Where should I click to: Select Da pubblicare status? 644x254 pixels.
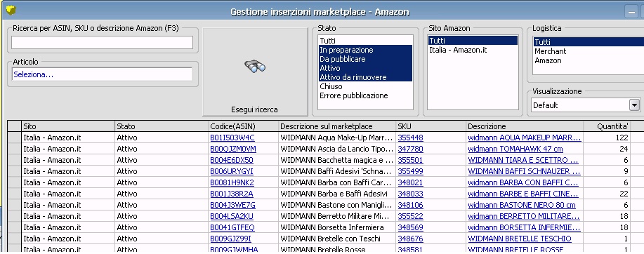(365, 59)
